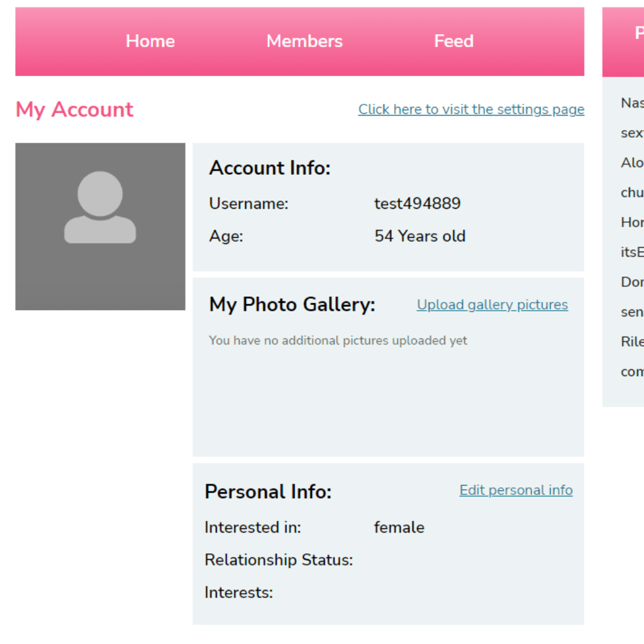Open sidebar member starting with "Alo"
644x644 pixels.
point(632,163)
